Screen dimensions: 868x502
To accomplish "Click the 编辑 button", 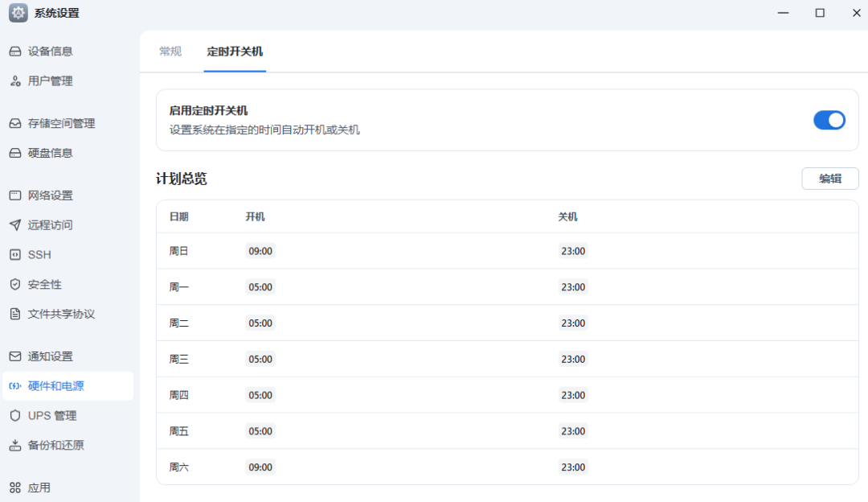I will (x=829, y=179).
